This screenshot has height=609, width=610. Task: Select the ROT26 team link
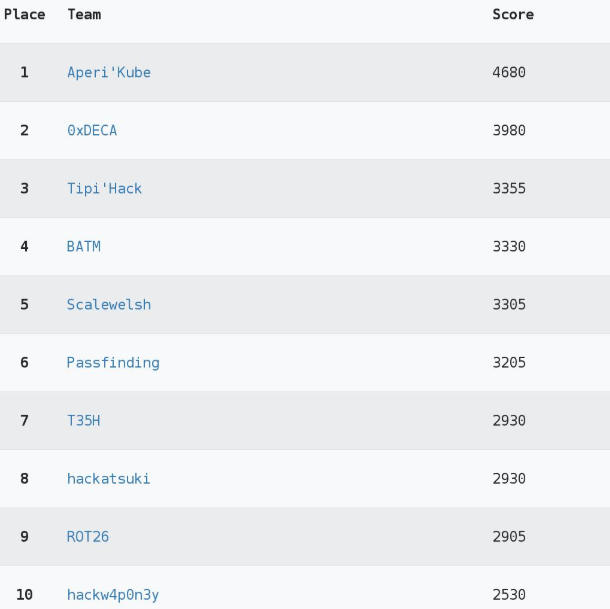(88, 536)
